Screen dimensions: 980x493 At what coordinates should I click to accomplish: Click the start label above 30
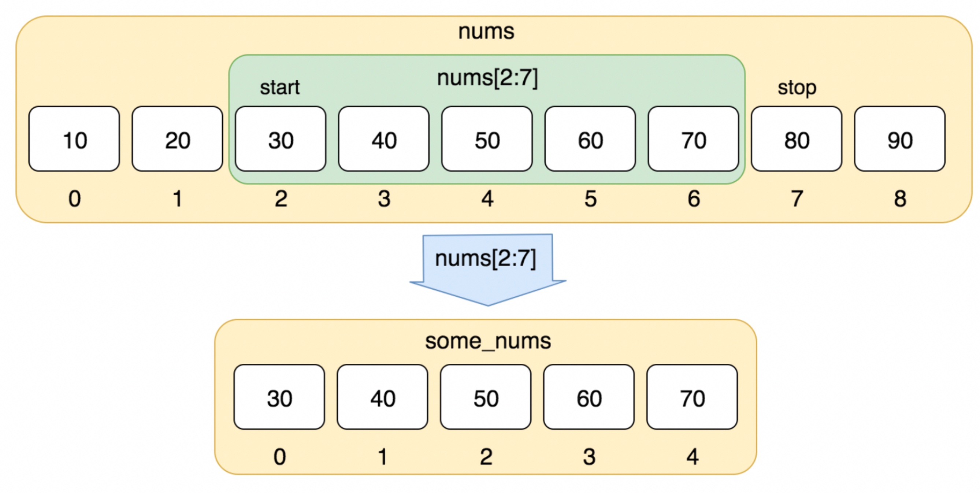coord(280,88)
